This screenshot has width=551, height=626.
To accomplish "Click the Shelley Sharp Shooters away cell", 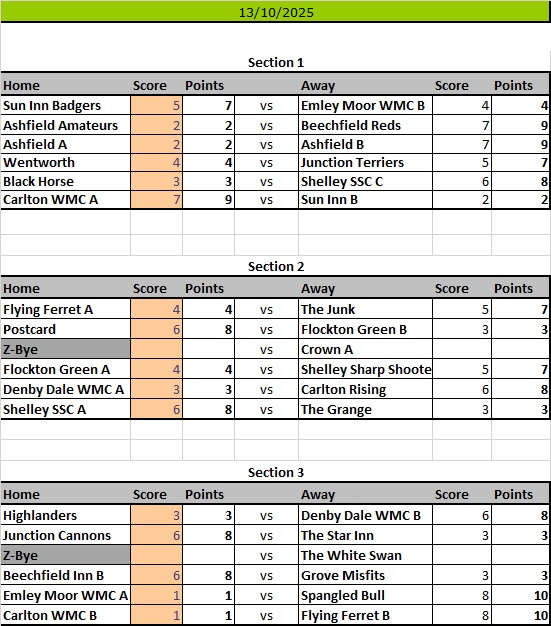I will [365, 369].
